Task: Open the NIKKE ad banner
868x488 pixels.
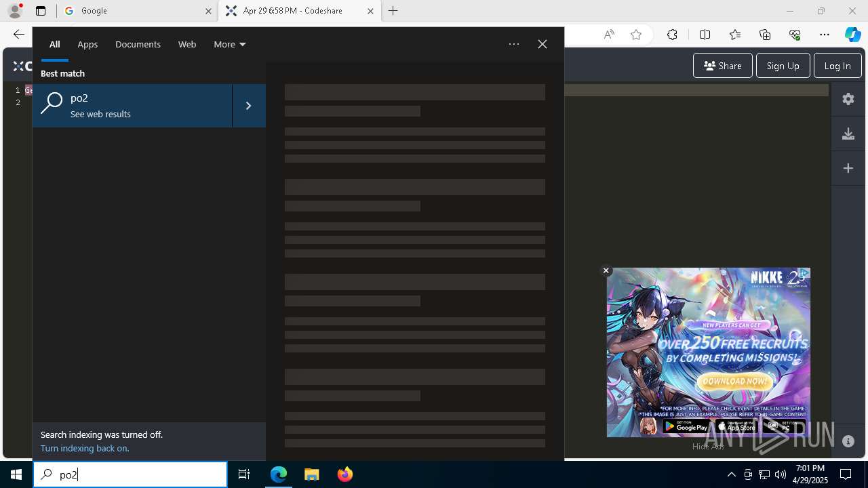Action: 708,352
